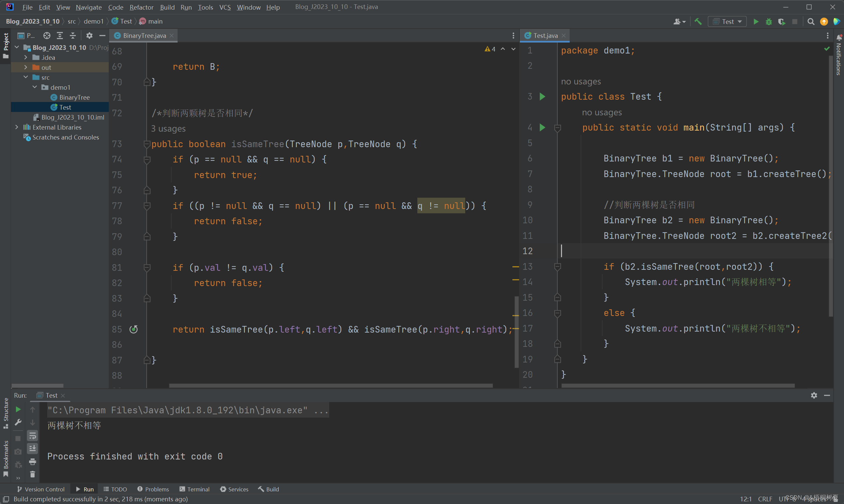Expand the out folder

(x=26, y=67)
